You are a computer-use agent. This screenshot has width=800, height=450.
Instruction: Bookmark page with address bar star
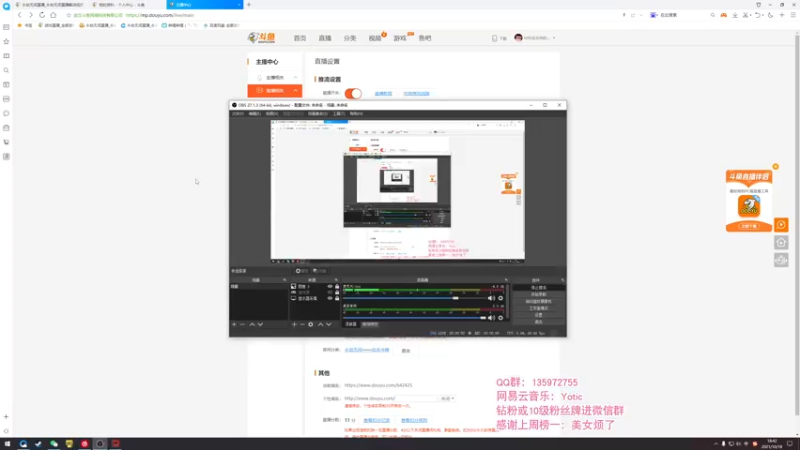[69, 15]
